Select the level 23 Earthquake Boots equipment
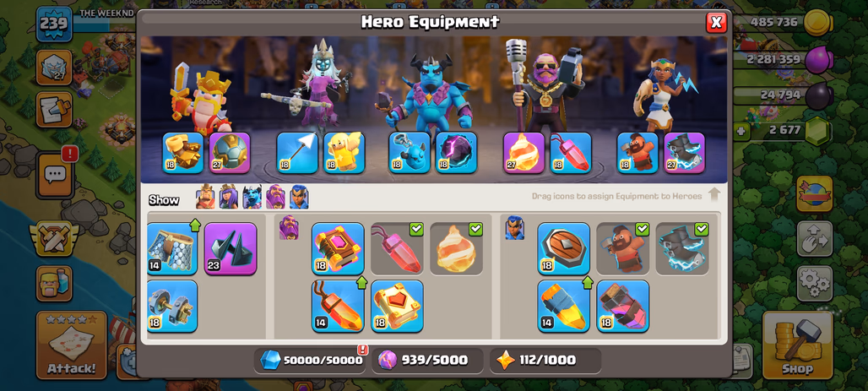Viewport: 868px width, 391px height. point(231,248)
